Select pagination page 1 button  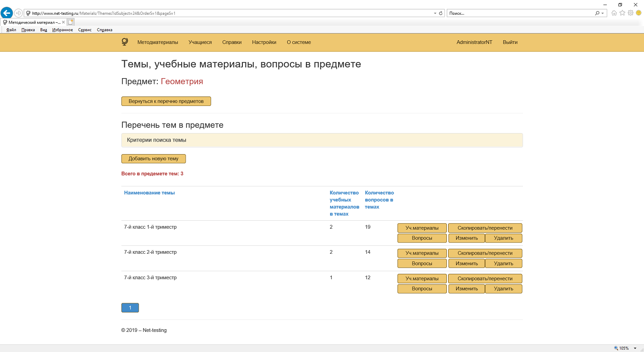click(130, 308)
